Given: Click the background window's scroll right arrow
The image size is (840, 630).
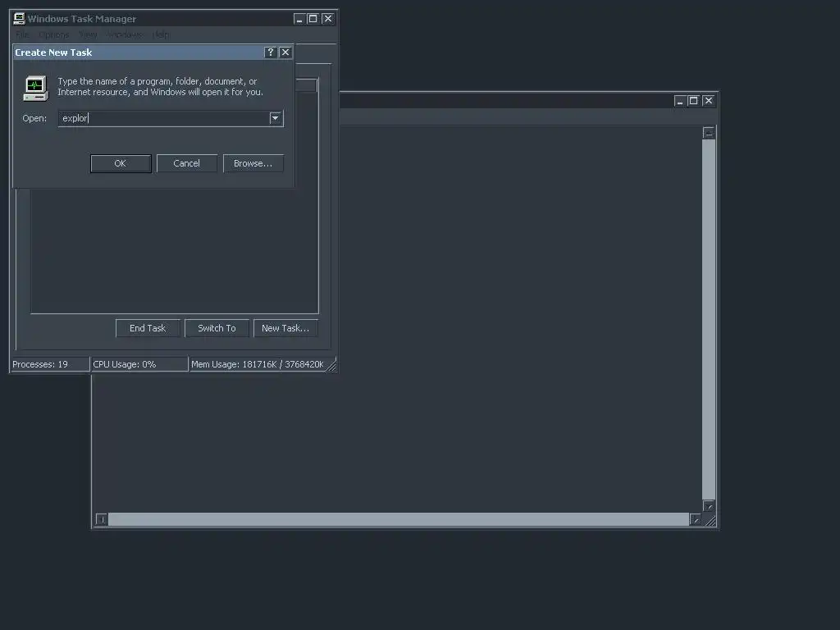Looking at the screenshot, I should (x=696, y=519).
